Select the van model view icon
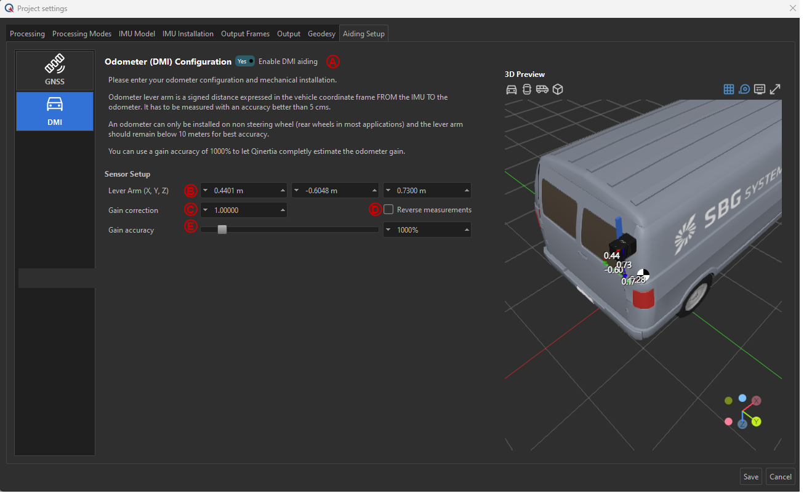Screen dimensions: 812x504 pyautogui.click(x=542, y=89)
